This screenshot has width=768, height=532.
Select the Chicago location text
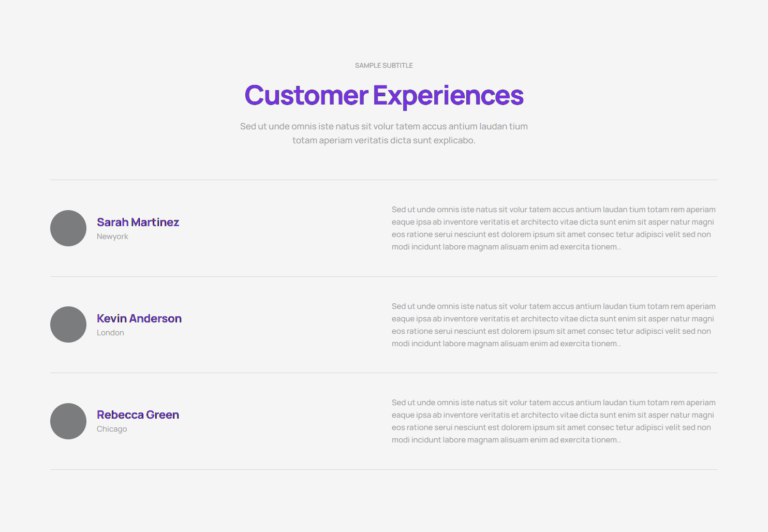coord(112,429)
